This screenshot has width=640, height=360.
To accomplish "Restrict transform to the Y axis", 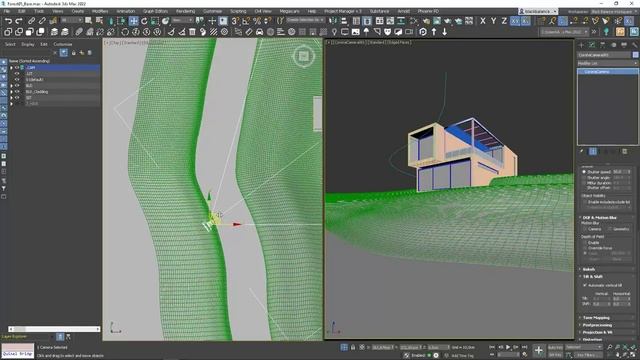I will 493,21.
